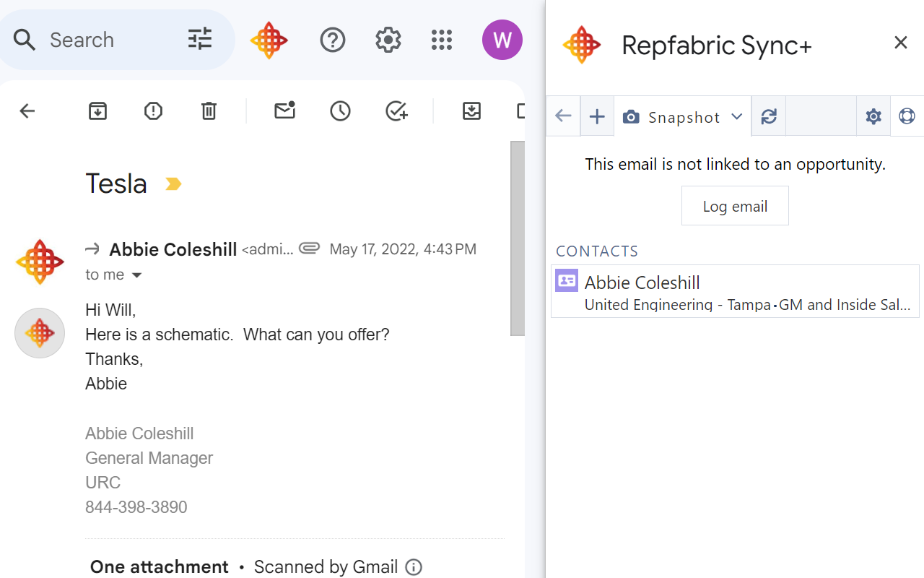Archive this Tesla email
This screenshot has height=578, width=924.
tap(97, 111)
